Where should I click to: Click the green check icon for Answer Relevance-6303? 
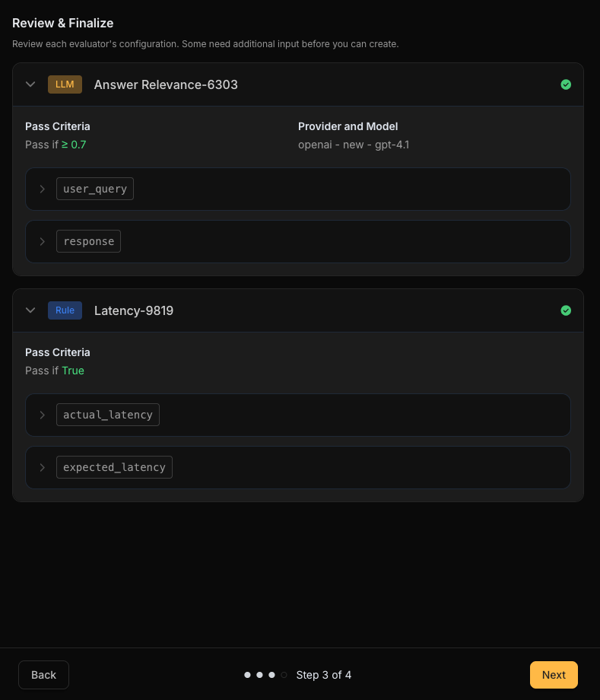[x=566, y=84]
